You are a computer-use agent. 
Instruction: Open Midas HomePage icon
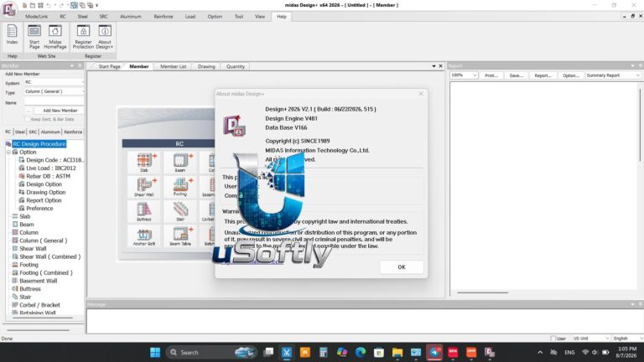click(55, 37)
